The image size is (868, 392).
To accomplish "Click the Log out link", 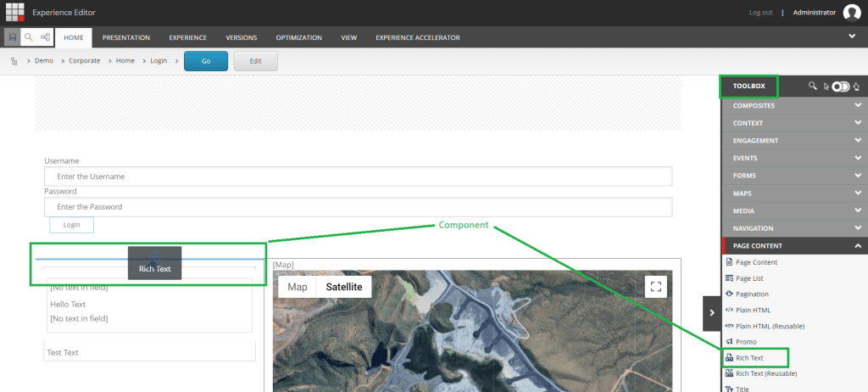I will pyautogui.click(x=760, y=12).
